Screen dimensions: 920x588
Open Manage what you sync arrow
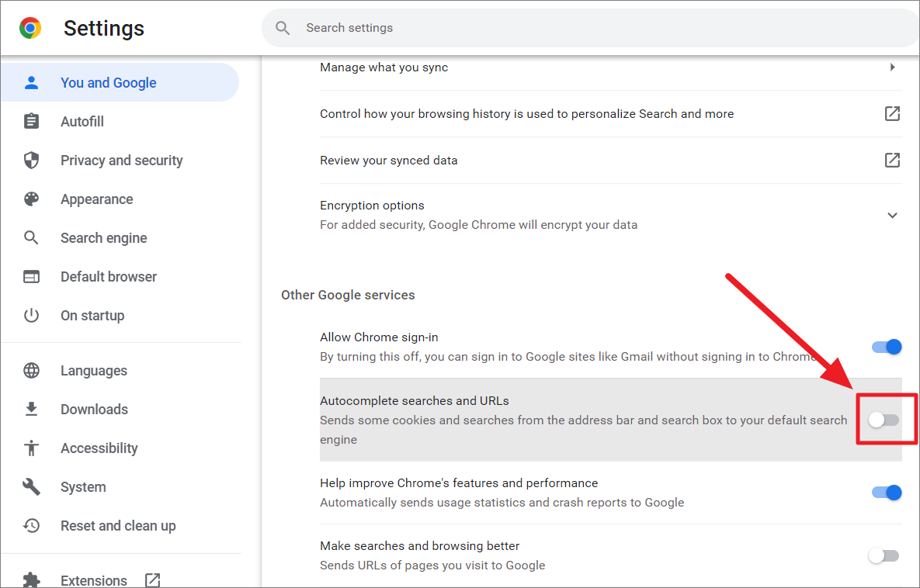coord(892,67)
